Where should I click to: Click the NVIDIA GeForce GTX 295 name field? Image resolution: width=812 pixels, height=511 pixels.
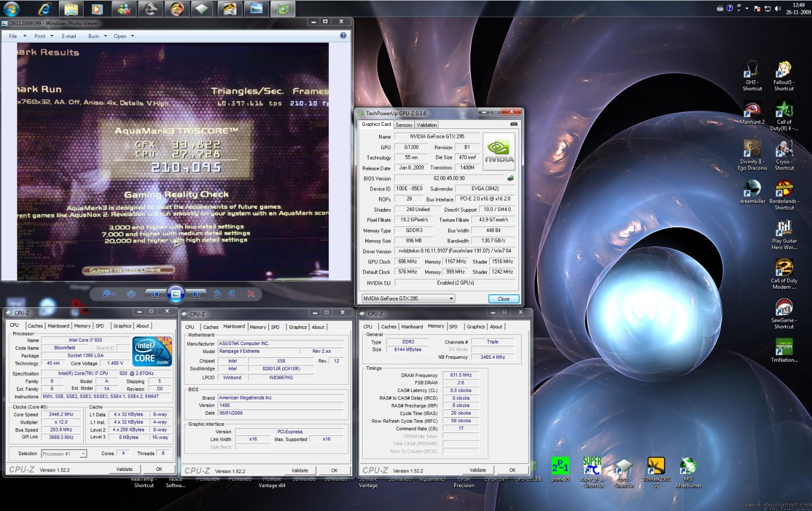[x=437, y=137]
